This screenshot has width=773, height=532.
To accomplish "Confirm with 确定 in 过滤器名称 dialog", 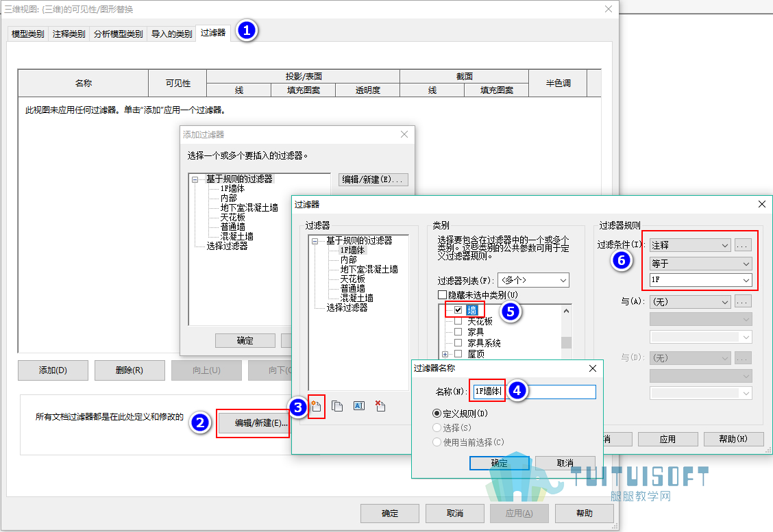I will (500, 463).
